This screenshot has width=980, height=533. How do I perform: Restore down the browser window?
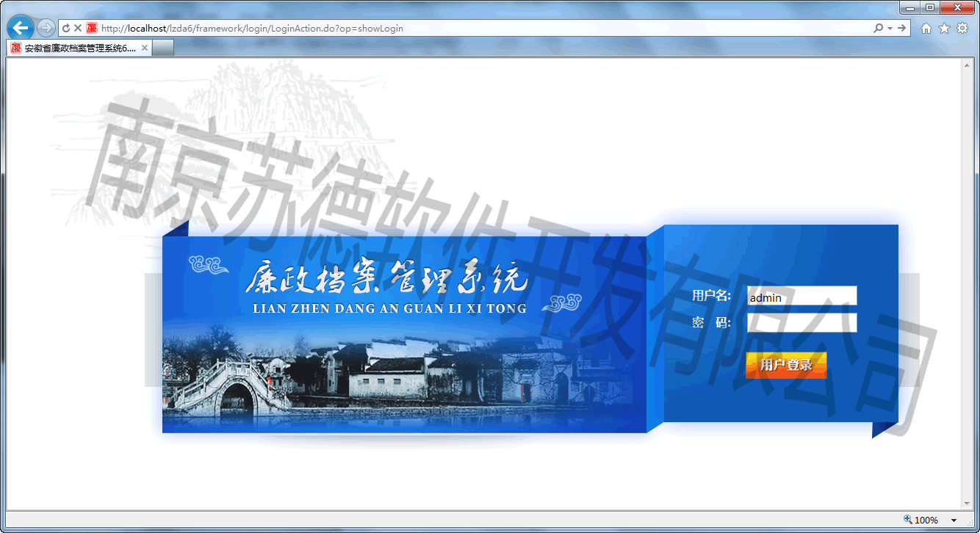930,7
